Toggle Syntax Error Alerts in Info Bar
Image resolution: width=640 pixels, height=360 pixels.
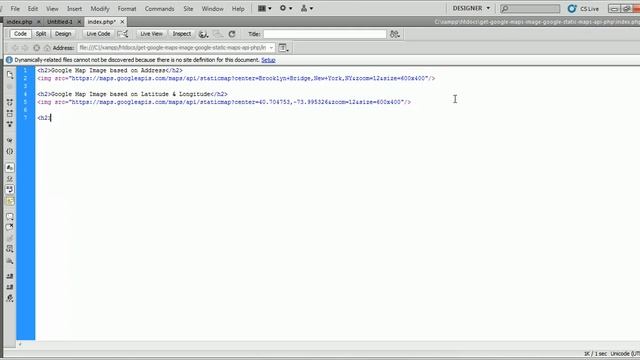point(10,201)
